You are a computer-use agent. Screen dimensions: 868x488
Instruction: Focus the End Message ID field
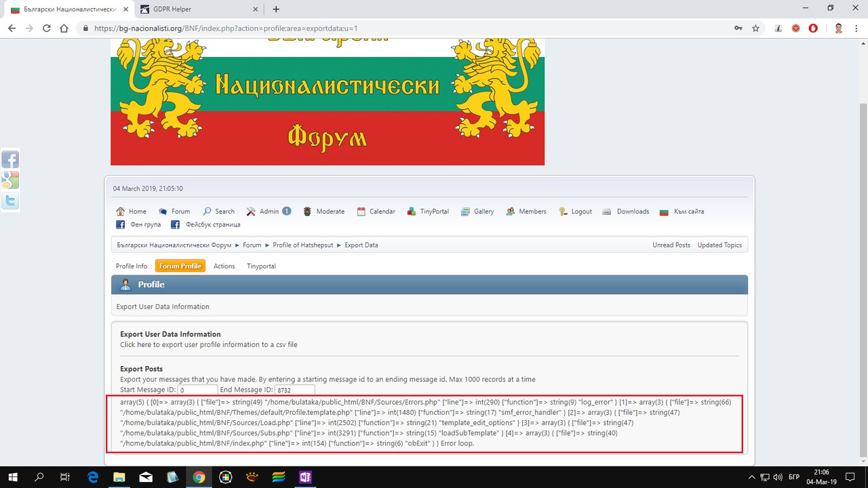(x=295, y=390)
